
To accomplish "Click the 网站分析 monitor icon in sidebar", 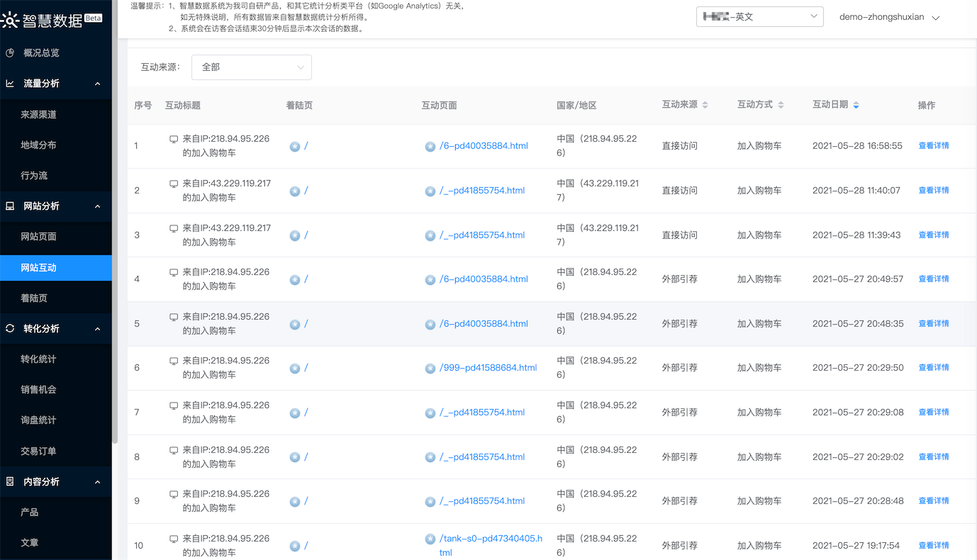I will pos(10,206).
